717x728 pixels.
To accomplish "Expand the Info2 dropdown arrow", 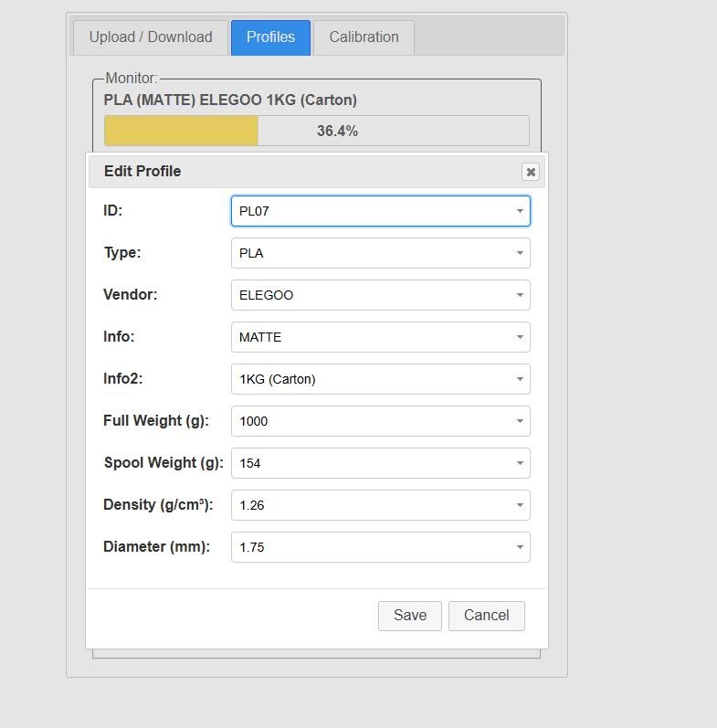I will (520, 379).
